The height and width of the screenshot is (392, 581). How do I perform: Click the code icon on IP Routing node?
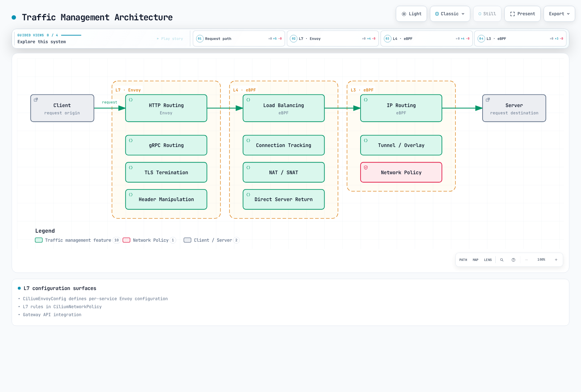[366, 100]
